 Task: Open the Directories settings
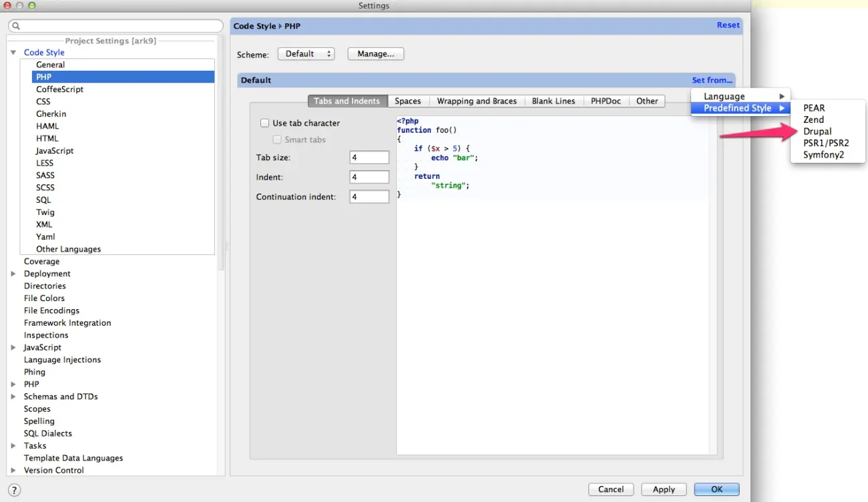point(45,286)
